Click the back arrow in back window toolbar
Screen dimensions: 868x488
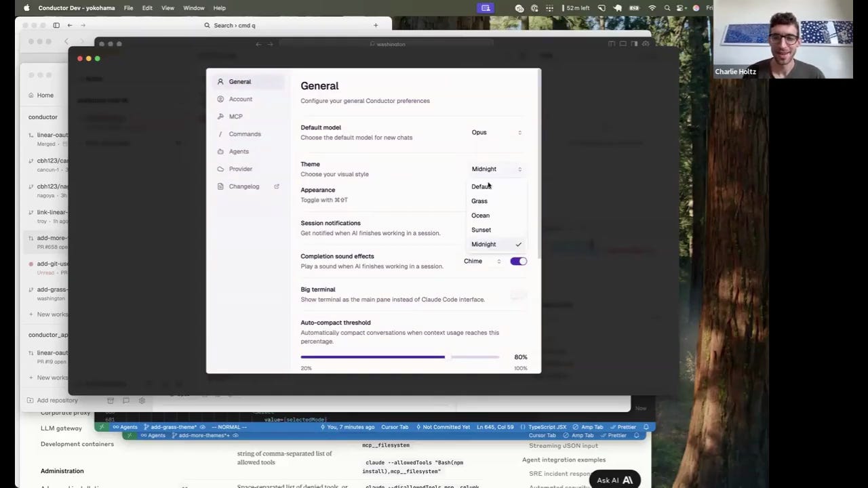70,25
